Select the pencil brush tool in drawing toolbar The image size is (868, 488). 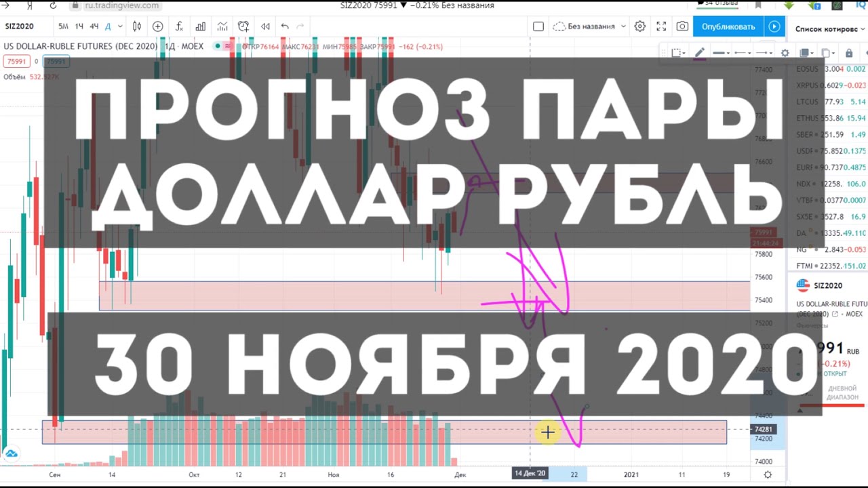(699, 52)
